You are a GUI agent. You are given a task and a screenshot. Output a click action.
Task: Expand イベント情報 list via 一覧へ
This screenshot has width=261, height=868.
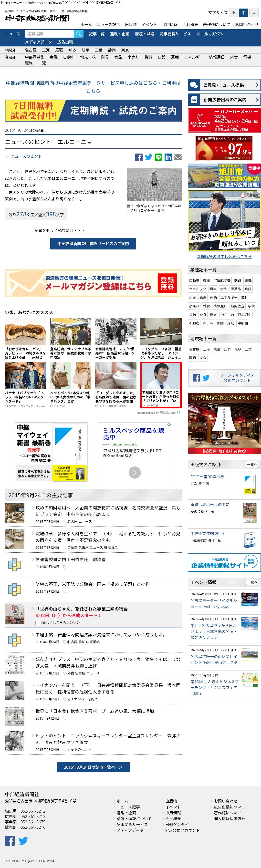252,582
